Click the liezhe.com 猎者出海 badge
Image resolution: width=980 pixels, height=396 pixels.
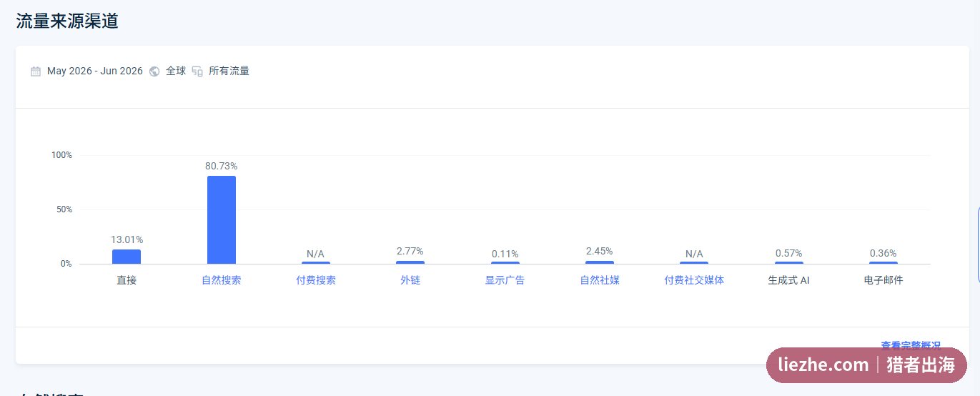(867, 365)
